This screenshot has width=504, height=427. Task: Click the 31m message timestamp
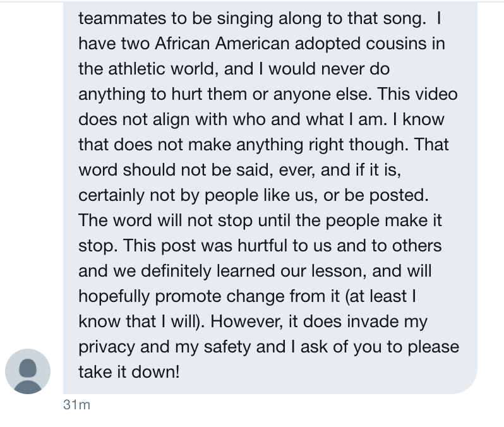(x=77, y=405)
